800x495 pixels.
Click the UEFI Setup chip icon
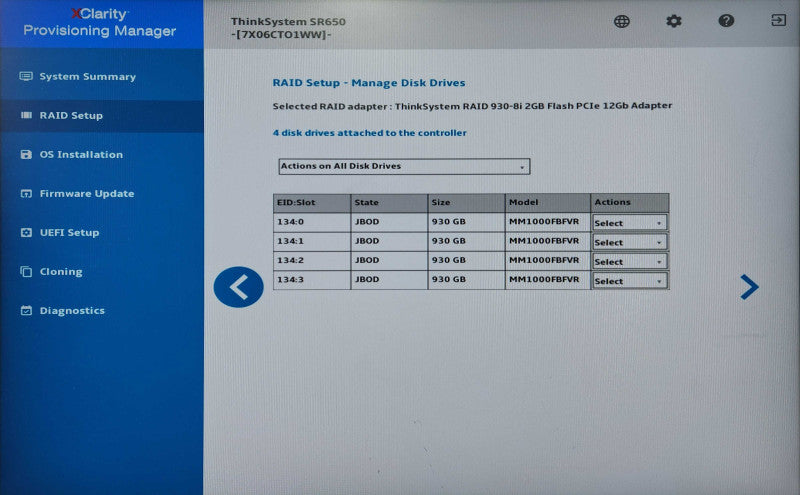[26, 233]
